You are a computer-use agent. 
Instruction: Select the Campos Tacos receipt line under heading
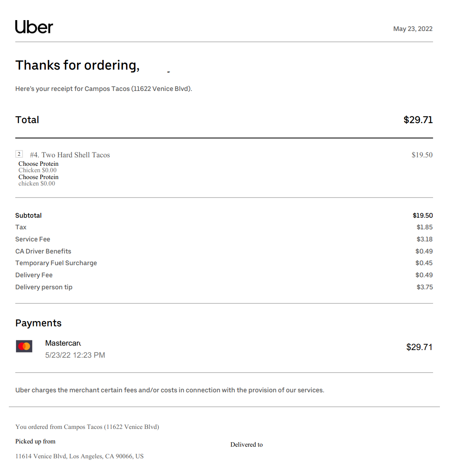[x=104, y=89]
